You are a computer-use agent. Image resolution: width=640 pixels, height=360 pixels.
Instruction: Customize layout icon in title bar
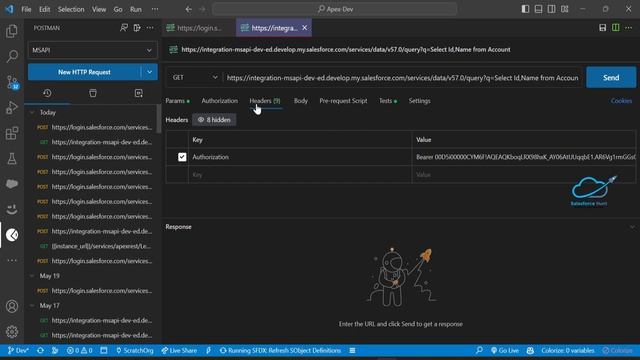564,9
